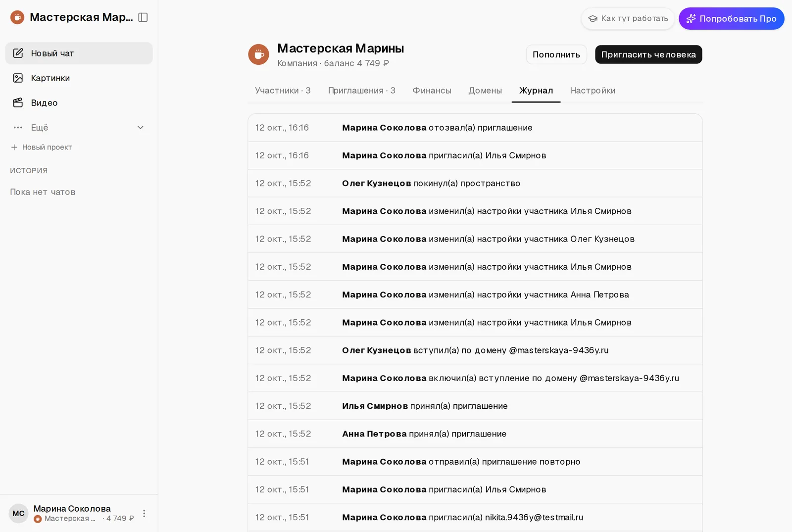792x532 pixels.
Task: Open the Настройки tab
Action: pos(593,91)
